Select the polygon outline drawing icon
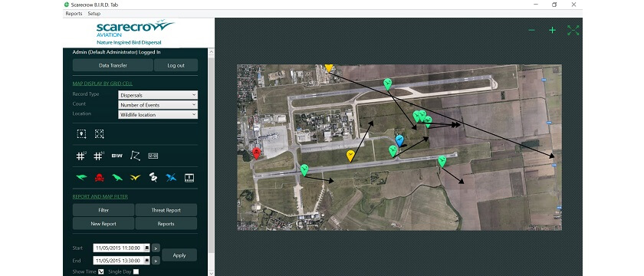The image size is (644, 276). [135, 156]
